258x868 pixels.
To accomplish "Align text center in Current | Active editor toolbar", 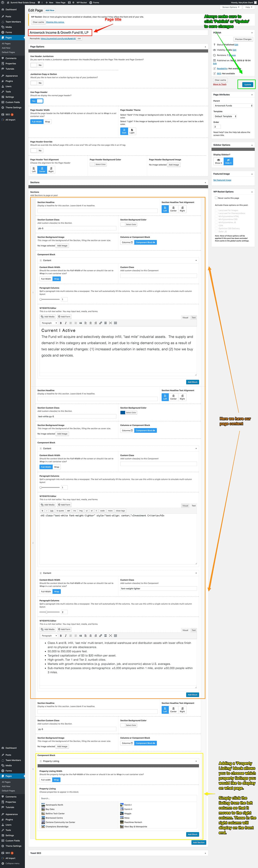I will pyautogui.click(x=90, y=323).
